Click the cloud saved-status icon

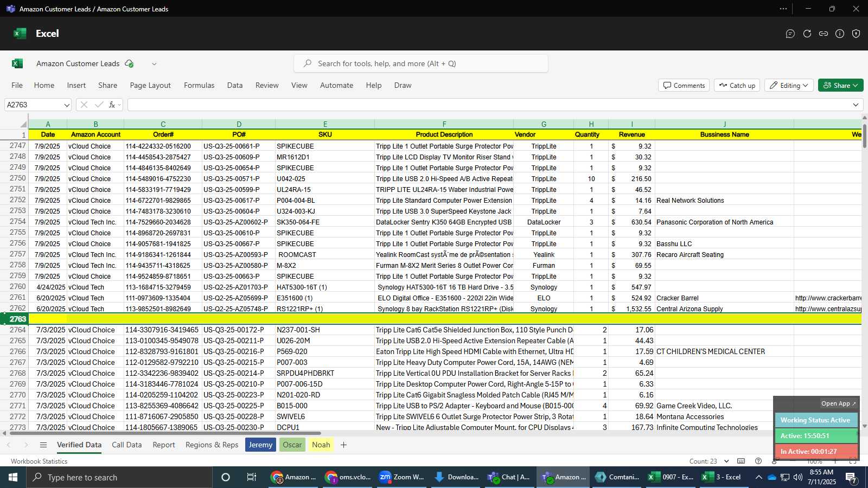click(x=129, y=63)
